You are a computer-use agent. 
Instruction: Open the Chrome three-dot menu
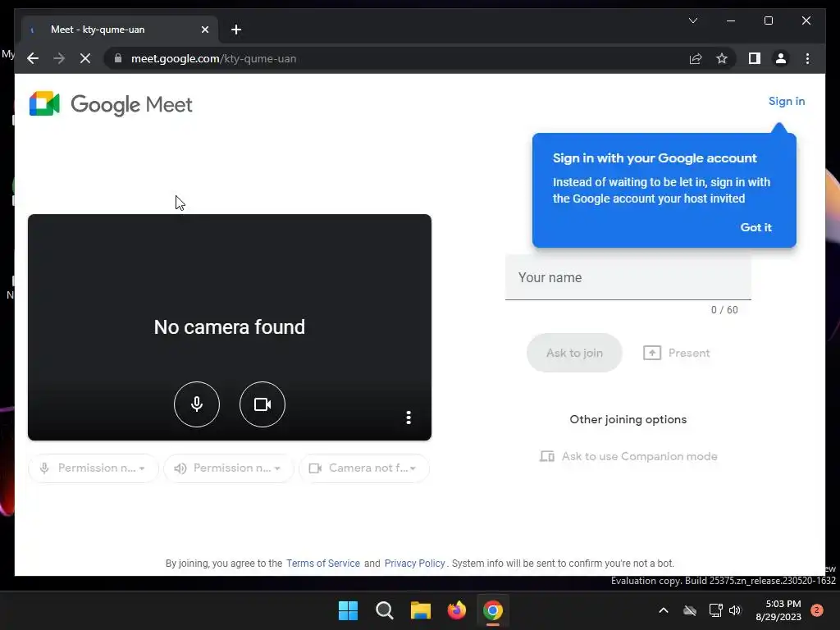click(807, 58)
